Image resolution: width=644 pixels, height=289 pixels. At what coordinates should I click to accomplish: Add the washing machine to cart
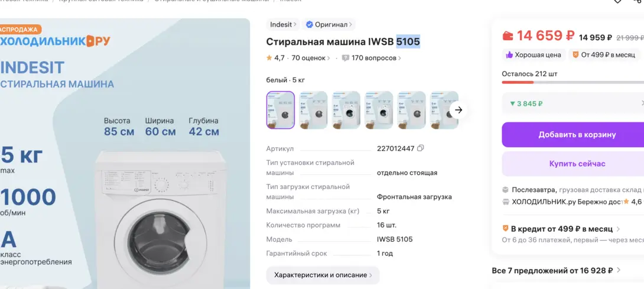[x=573, y=135]
